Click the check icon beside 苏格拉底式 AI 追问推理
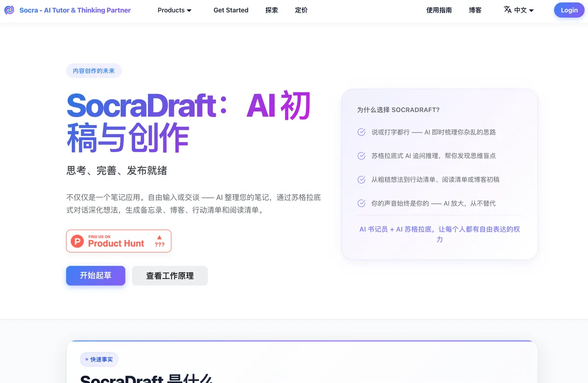 tap(361, 156)
